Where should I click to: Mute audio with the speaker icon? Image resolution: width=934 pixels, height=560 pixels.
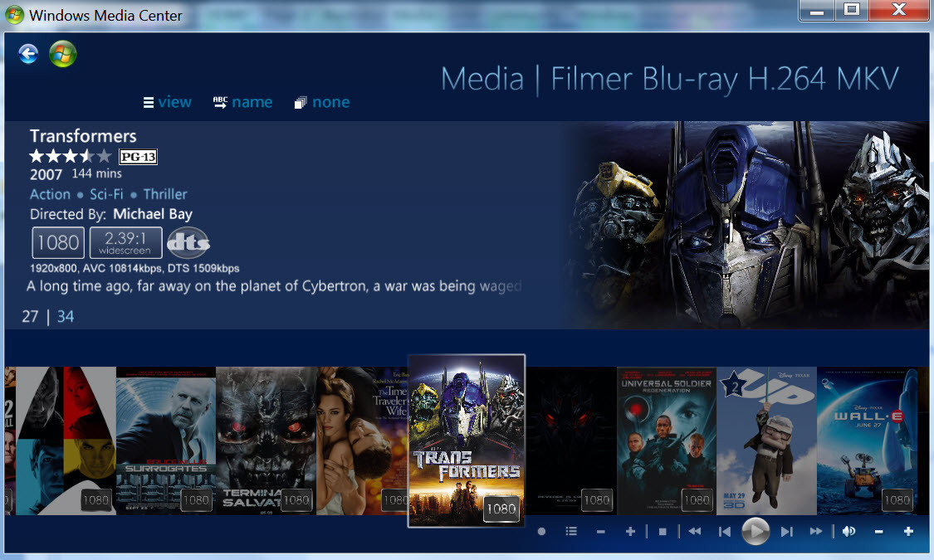[848, 532]
